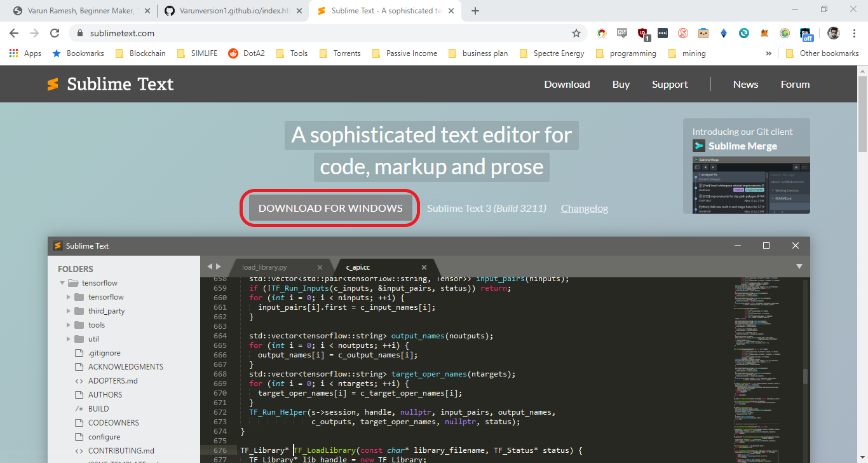The image size is (868, 463).
Task: Close the load_library.py editor tab
Action: point(320,267)
